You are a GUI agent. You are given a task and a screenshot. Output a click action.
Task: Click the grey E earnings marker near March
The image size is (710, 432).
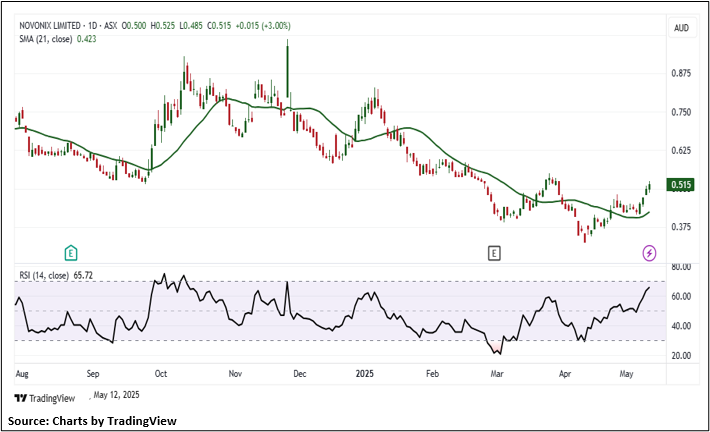(x=494, y=253)
